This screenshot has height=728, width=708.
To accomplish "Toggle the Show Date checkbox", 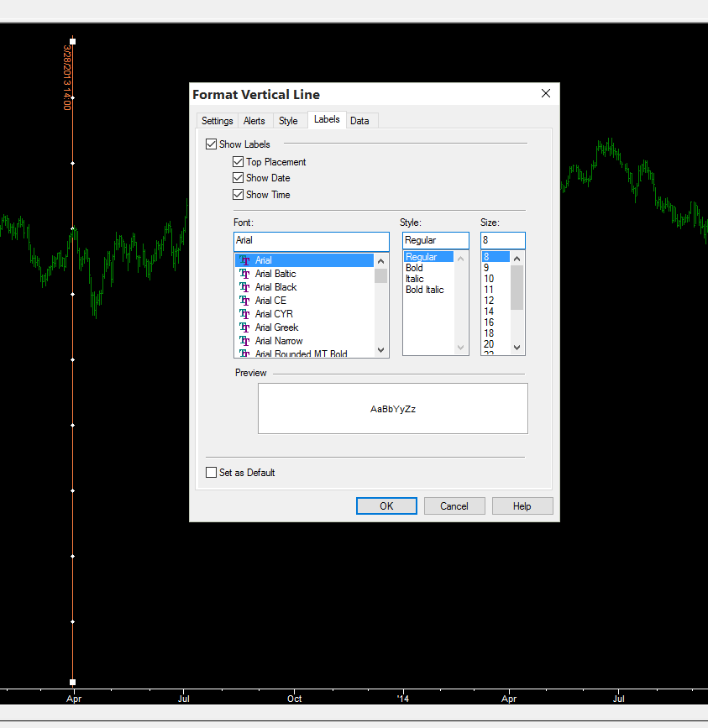I will [x=239, y=178].
